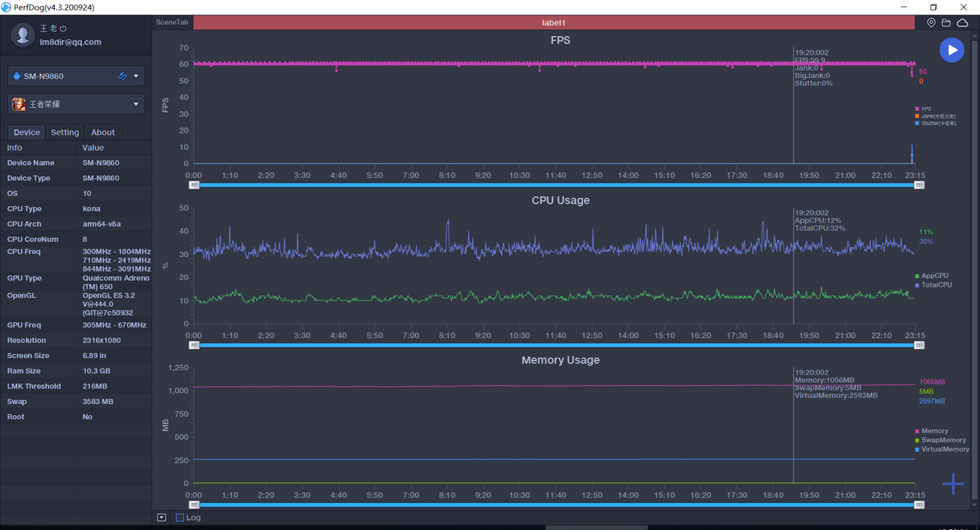The width and height of the screenshot is (980, 530).
Task: Click the blue plus add-chart icon
Action: coord(952,484)
